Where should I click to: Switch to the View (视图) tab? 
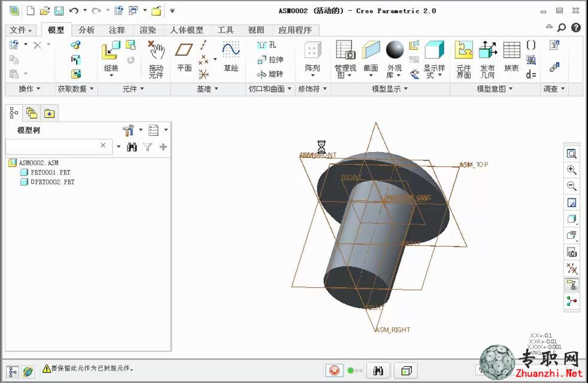[256, 30]
